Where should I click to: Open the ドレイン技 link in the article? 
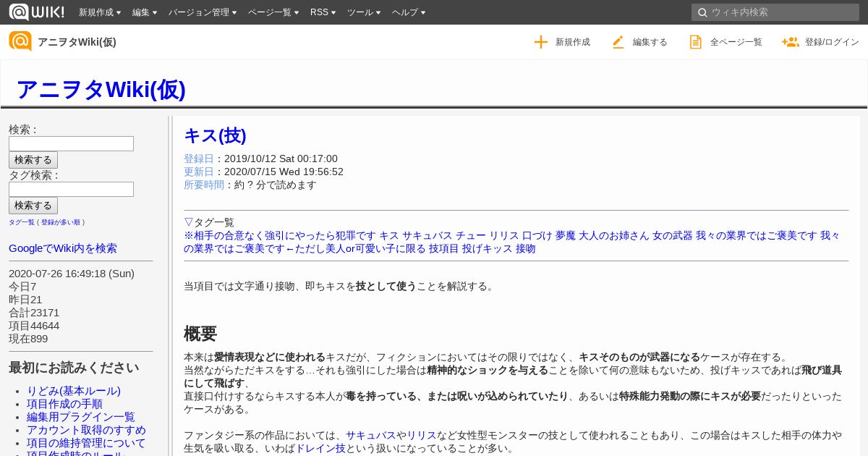tap(320, 448)
